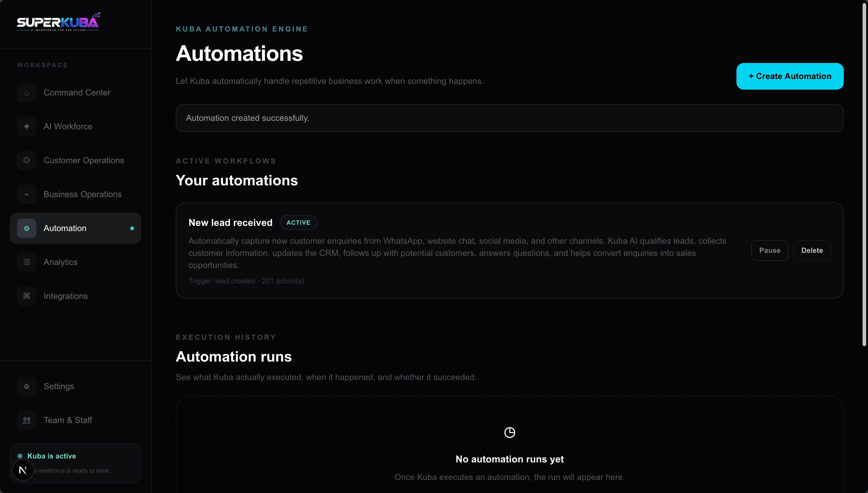Click the Create Automation button

tap(790, 76)
